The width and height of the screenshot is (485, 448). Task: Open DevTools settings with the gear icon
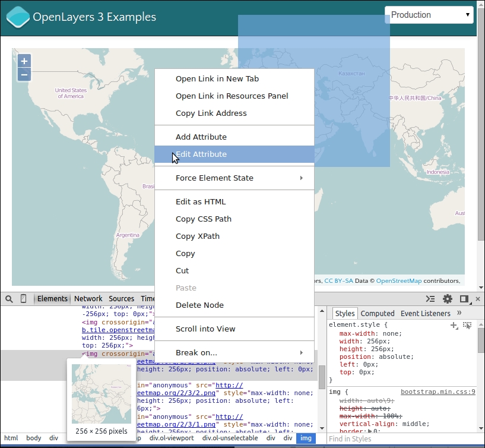[x=448, y=299]
